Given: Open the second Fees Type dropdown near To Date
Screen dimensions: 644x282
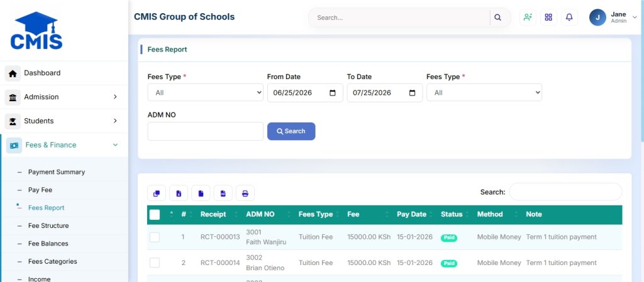Looking at the screenshot, I should 484,92.
